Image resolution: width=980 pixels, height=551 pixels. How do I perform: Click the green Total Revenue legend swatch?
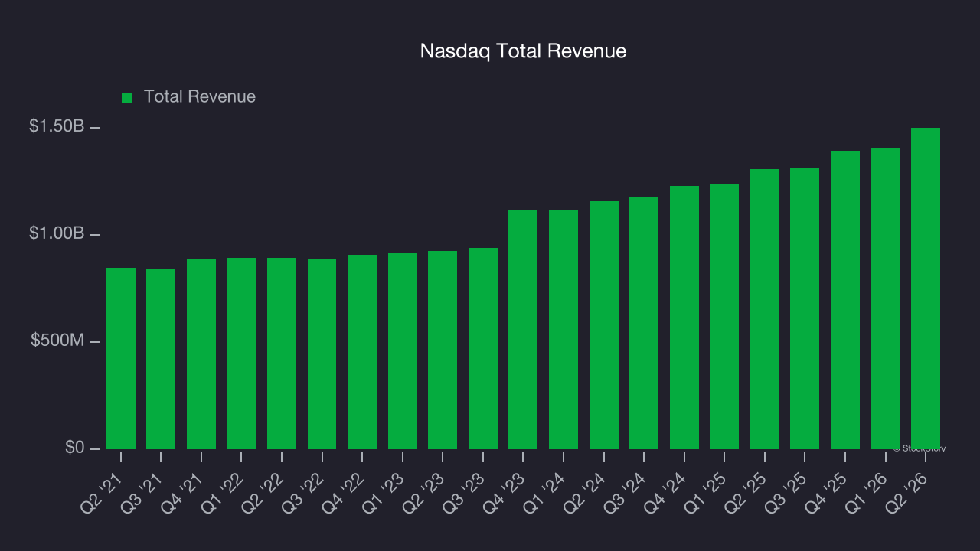[127, 98]
